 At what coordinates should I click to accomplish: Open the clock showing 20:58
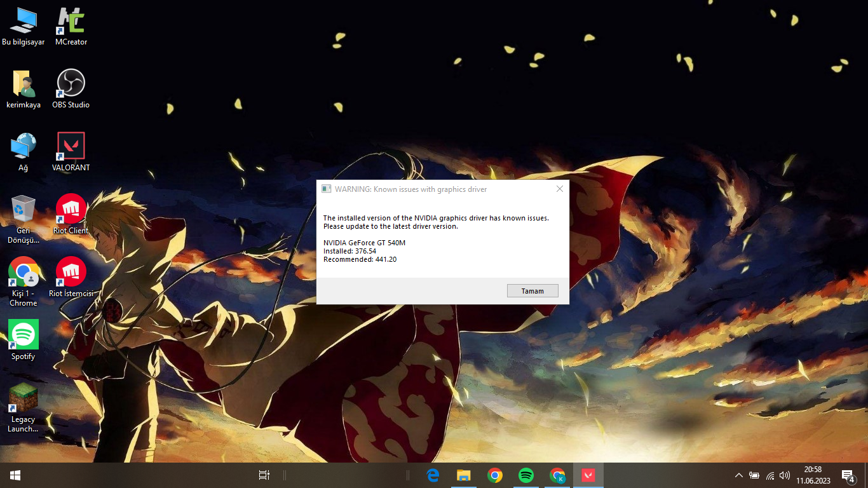tap(813, 475)
